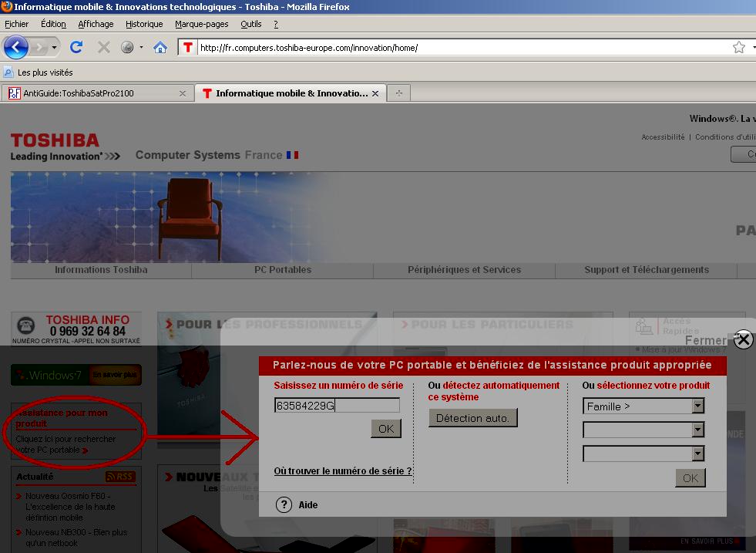Click the Fermer label
Image resolution: width=756 pixels, height=553 pixels.
(x=706, y=340)
